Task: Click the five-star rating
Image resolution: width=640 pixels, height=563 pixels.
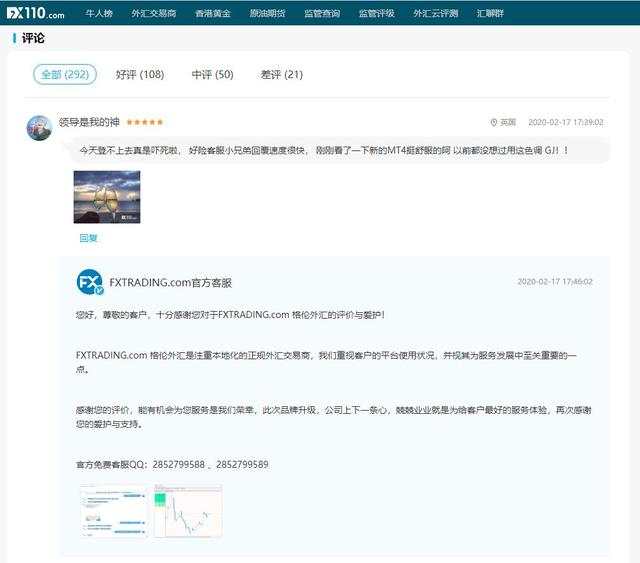Action: point(145,122)
